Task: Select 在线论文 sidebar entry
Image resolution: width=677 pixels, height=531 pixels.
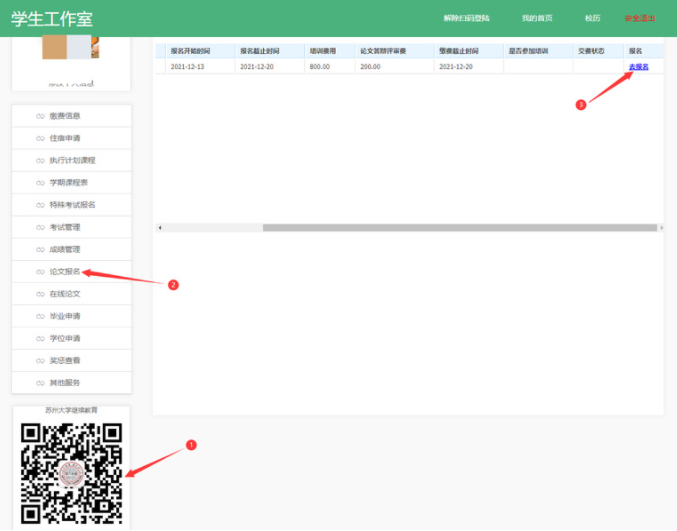Action: pyautogui.click(x=72, y=294)
